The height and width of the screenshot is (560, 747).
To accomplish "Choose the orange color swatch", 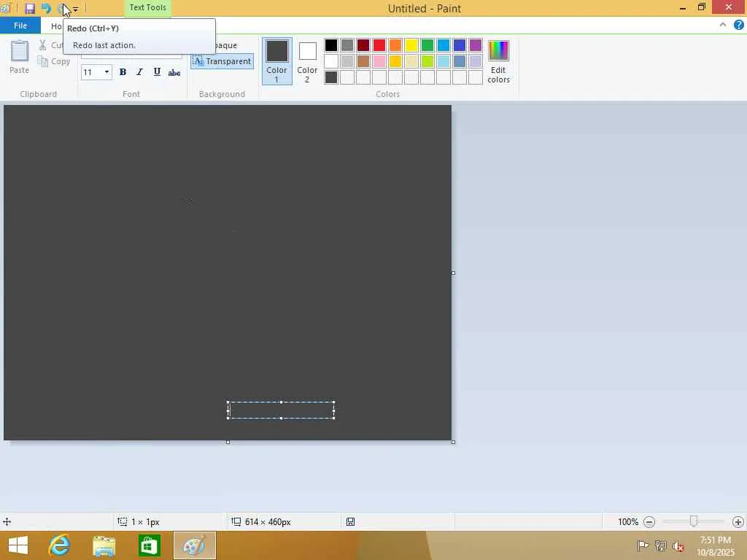I will coord(395,45).
